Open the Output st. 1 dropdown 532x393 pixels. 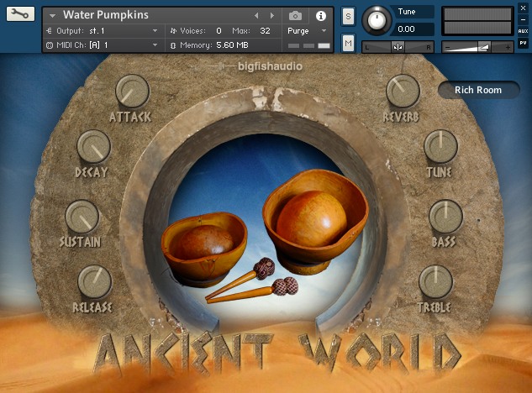tap(155, 31)
